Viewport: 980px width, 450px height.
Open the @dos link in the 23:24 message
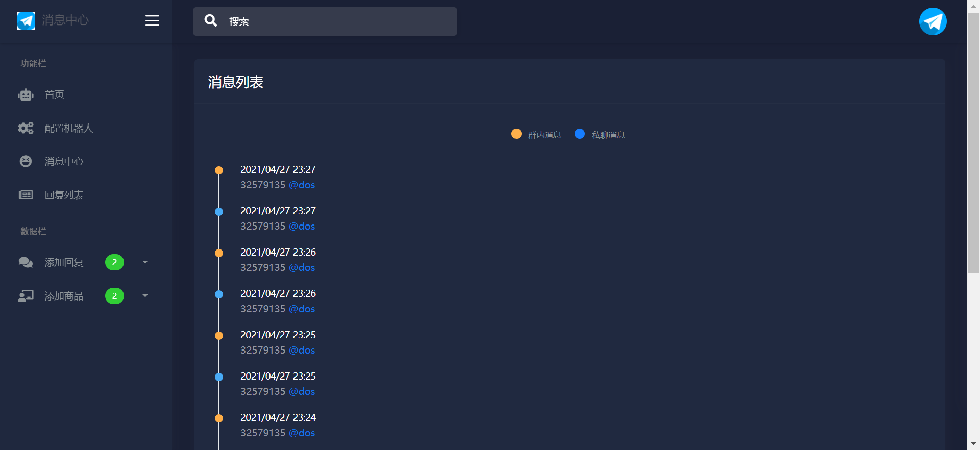[302, 433]
